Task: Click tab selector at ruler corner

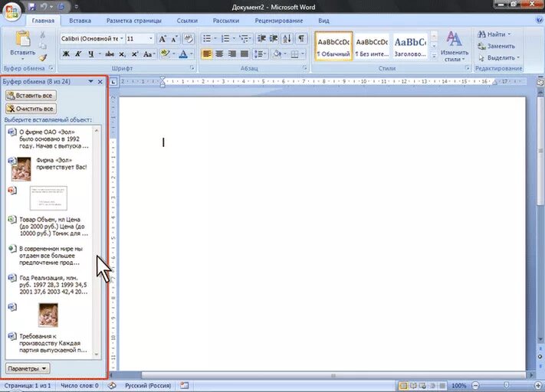Action: click(113, 82)
